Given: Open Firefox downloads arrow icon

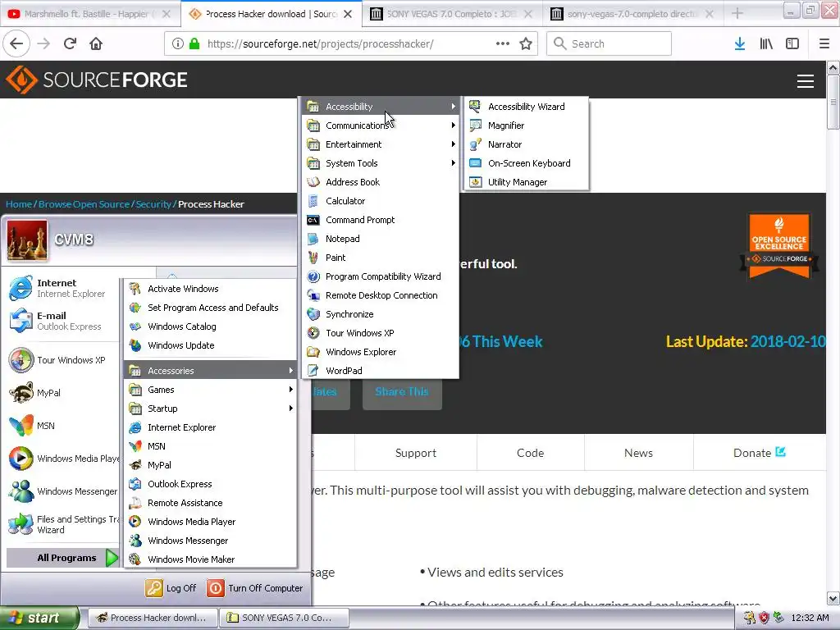Looking at the screenshot, I should pyautogui.click(x=740, y=43).
